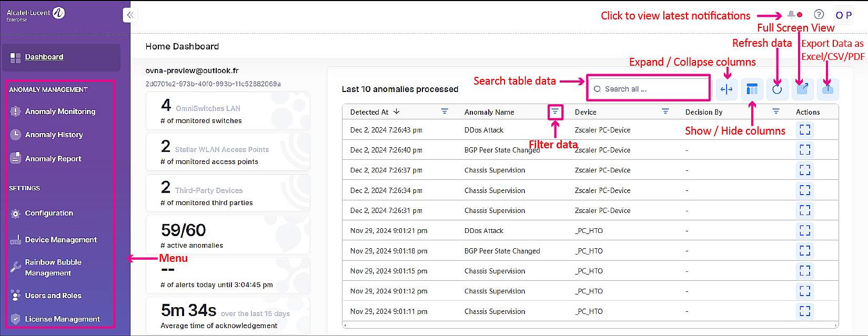The width and height of the screenshot is (868, 336).
Task: Open the help question mark icon
Action: click(819, 15)
